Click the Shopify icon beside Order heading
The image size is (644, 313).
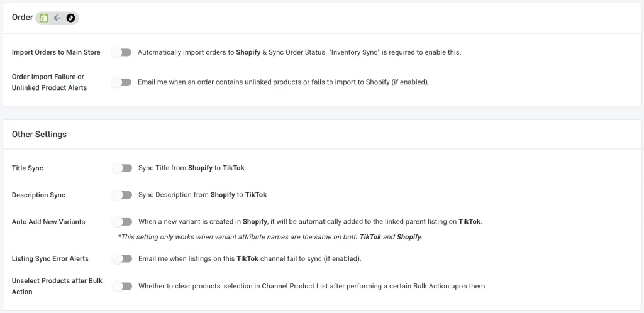[44, 18]
